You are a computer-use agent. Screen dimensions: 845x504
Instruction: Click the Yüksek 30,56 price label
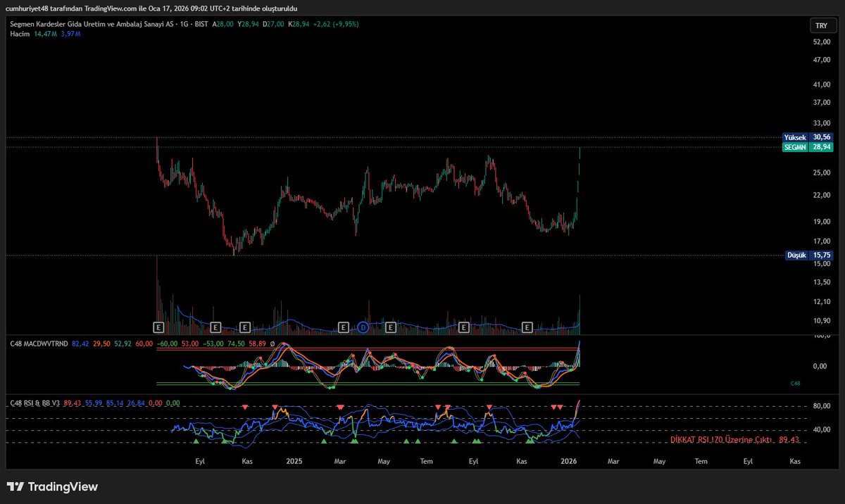pos(807,137)
